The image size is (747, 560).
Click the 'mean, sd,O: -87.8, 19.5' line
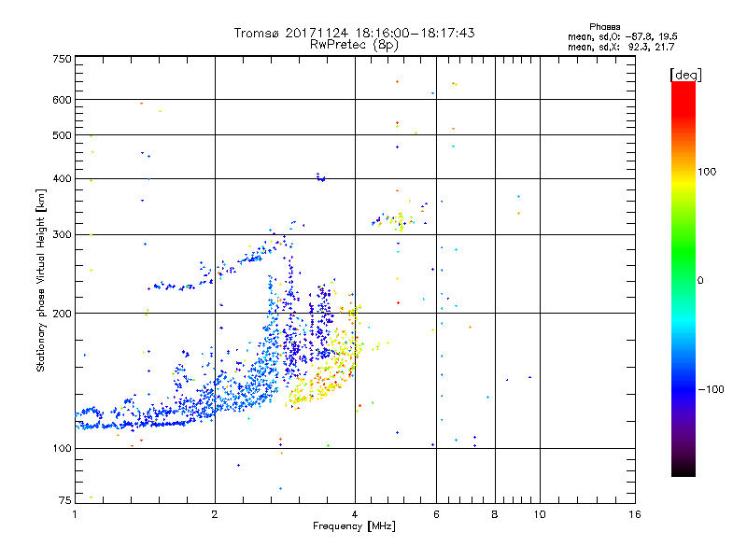pyautogui.click(x=622, y=36)
